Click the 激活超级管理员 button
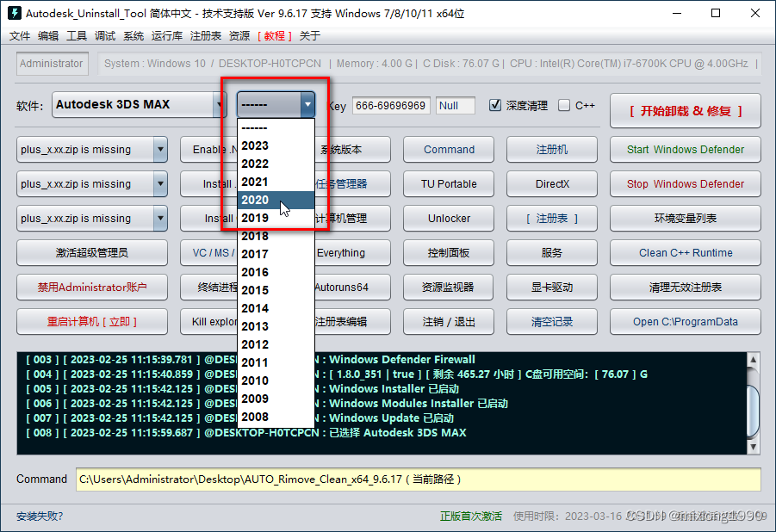Image resolution: width=776 pixels, height=532 pixels. tap(92, 253)
